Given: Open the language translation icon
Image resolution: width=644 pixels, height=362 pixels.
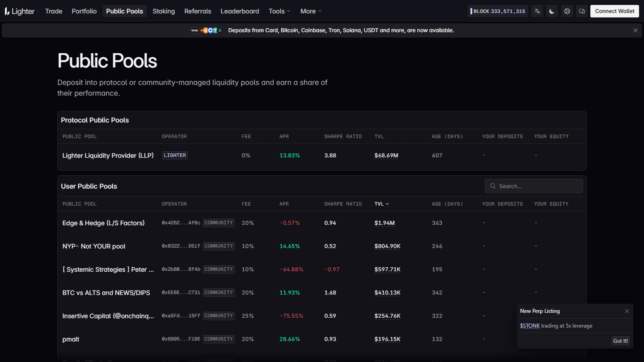Looking at the screenshot, I should (x=537, y=11).
